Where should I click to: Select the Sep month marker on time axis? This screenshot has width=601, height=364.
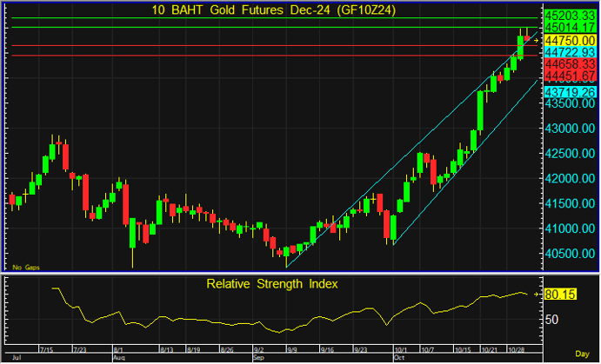pos(258,357)
